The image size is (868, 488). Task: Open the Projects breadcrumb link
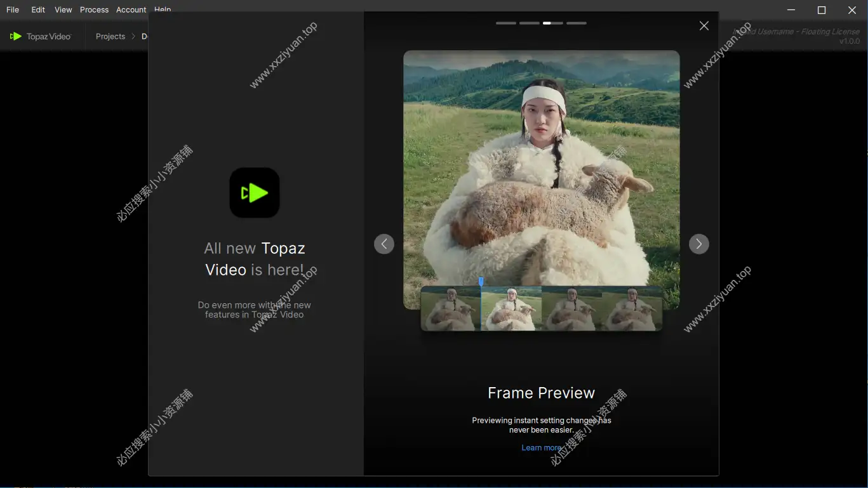click(x=110, y=36)
